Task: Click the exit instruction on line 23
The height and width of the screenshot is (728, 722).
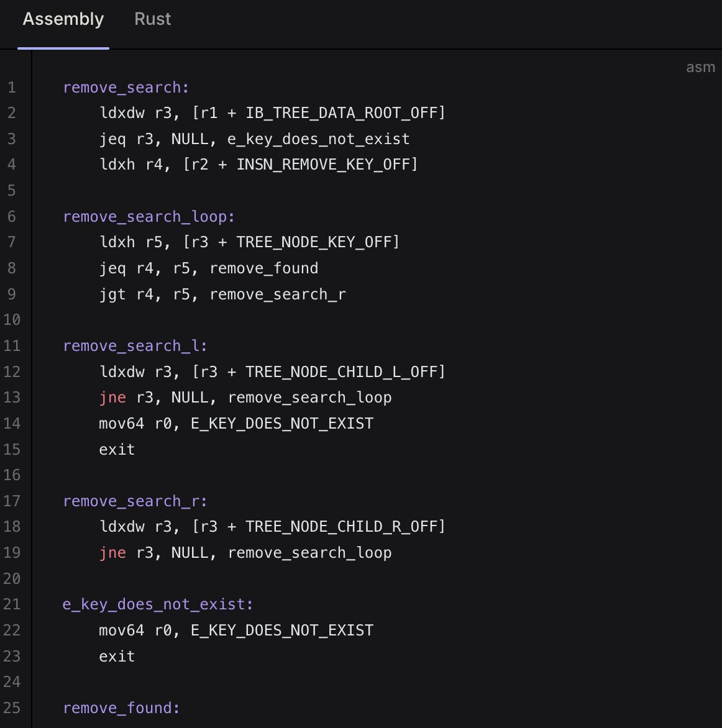Action: click(x=117, y=657)
